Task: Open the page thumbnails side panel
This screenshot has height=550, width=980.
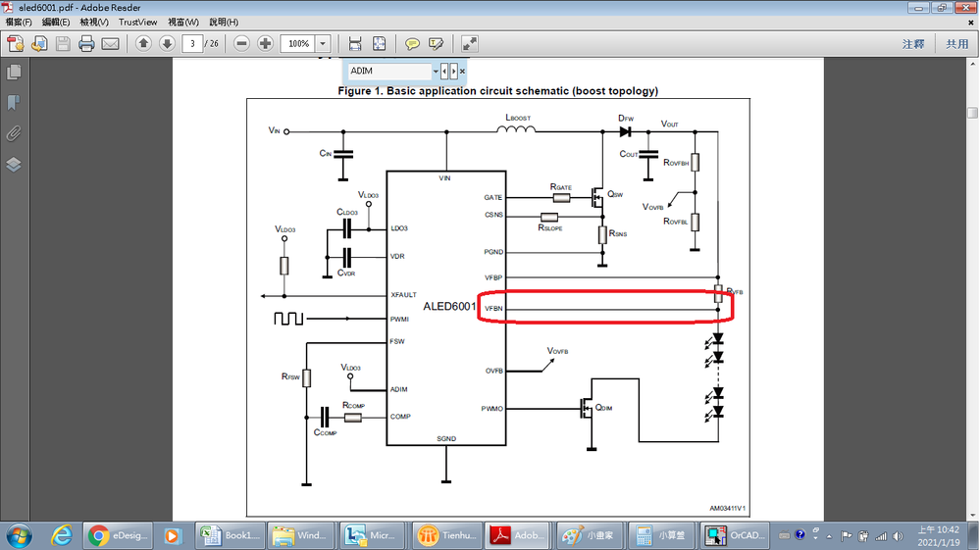Action: [x=14, y=73]
